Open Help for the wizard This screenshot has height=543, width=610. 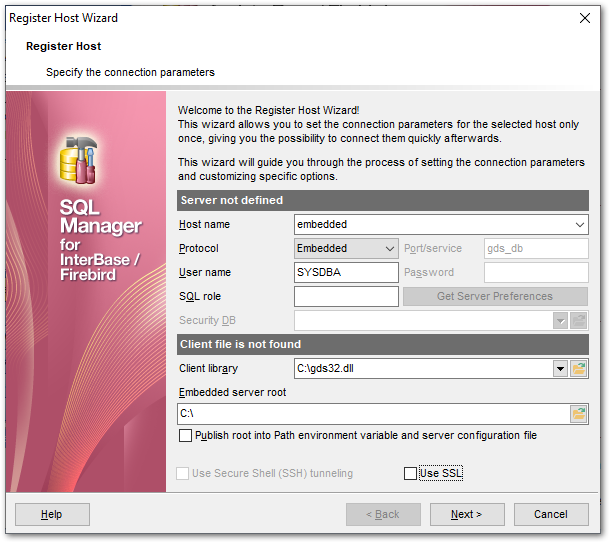[x=52, y=514]
